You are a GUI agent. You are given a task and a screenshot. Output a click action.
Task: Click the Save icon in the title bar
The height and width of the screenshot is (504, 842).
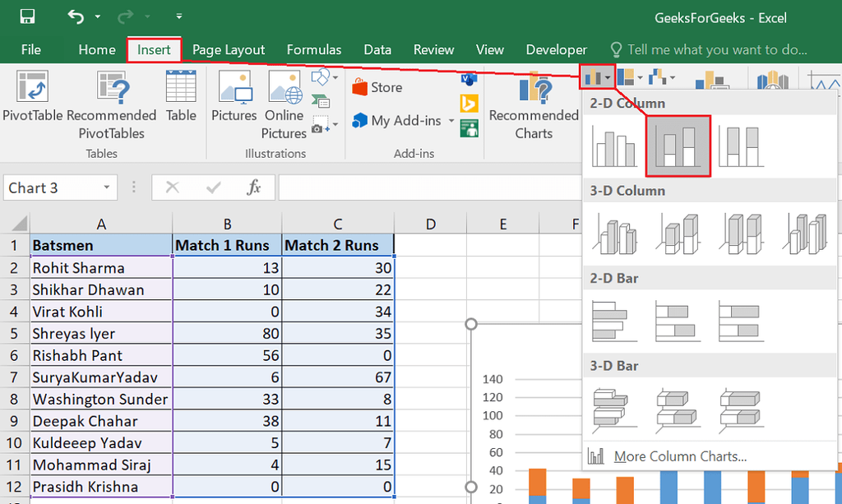[27, 16]
